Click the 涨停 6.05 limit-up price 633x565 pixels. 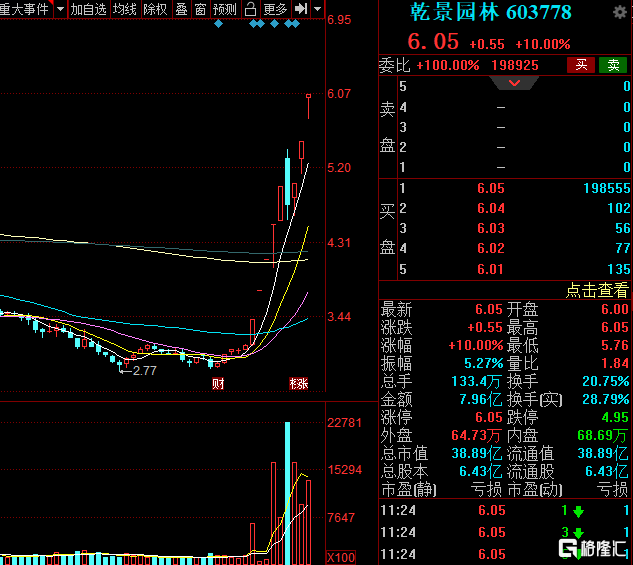(x=489, y=417)
